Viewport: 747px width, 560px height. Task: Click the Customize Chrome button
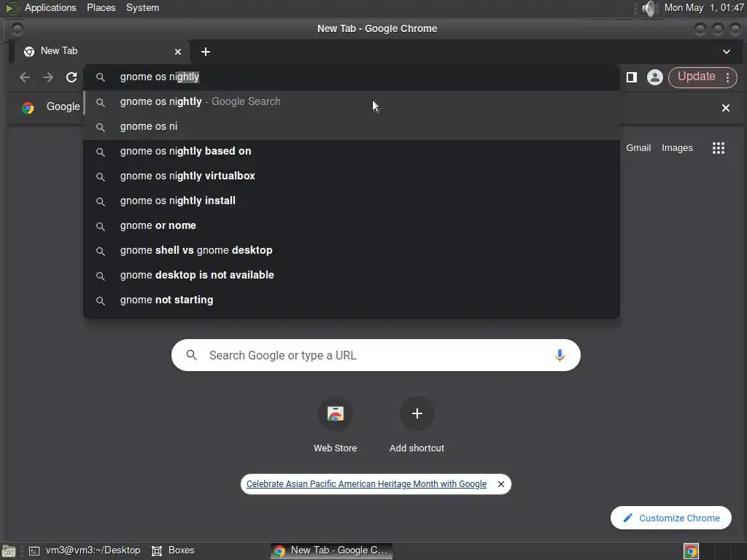[671, 518]
